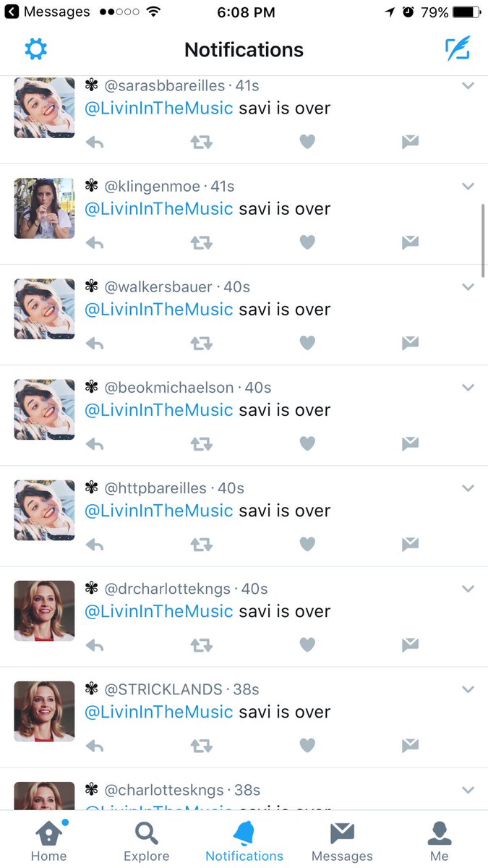Open chevron menu for @httpbareilles tweet
This screenshot has height=868, width=488.
468,488
